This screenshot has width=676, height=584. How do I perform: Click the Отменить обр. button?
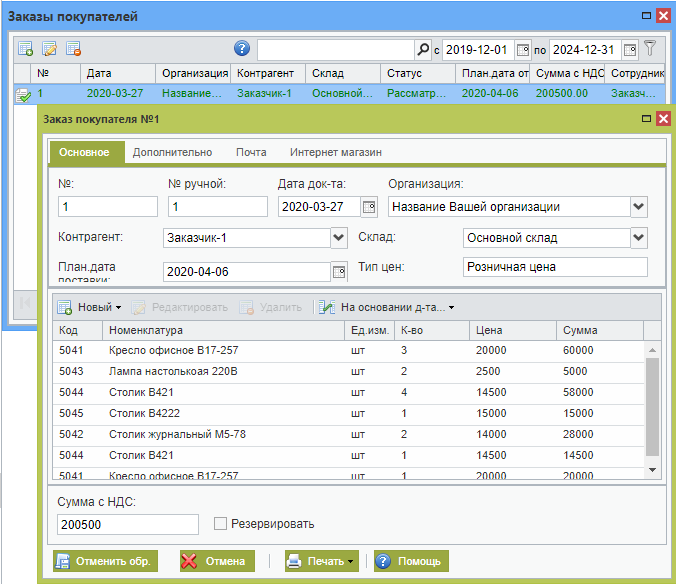[104, 561]
